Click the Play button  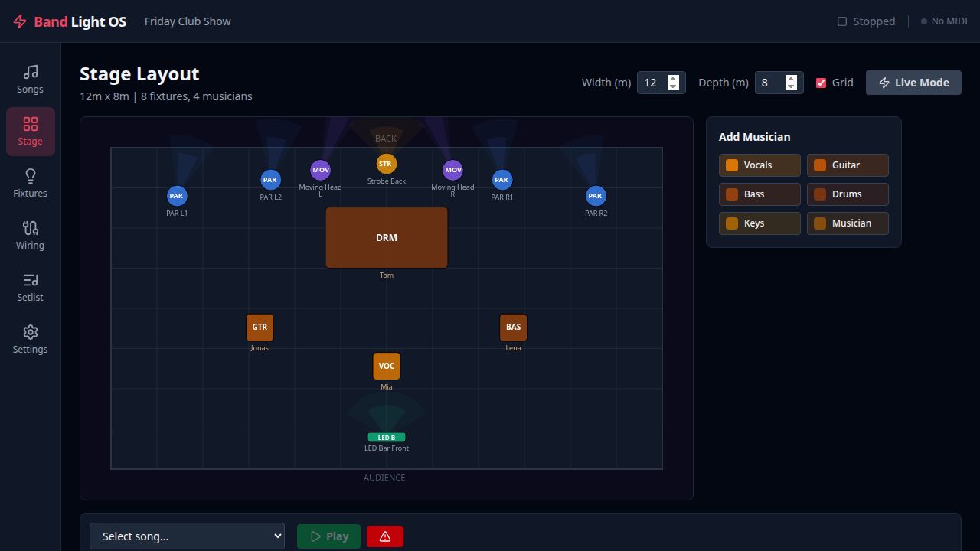click(328, 536)
